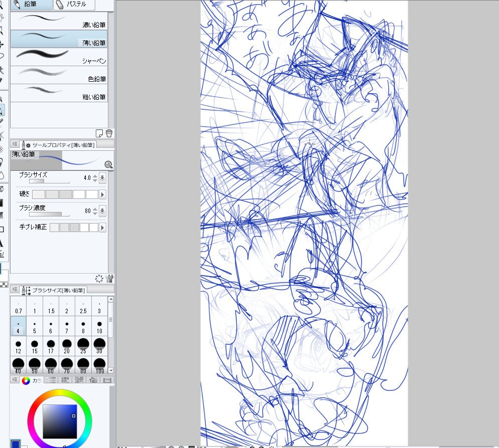Viewport: 499px width, 448px height.
Task: Set 硬さ to the second level box
Action: (52, 194)
